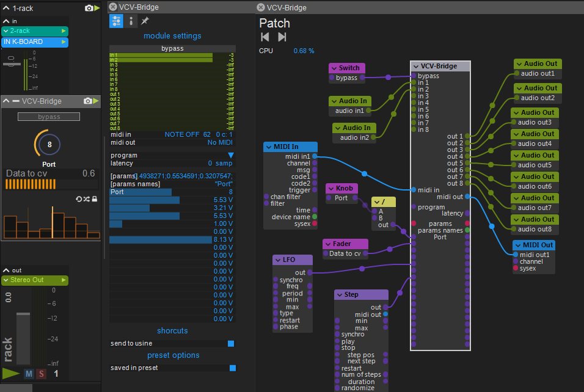Select the Fader module header

345,244
